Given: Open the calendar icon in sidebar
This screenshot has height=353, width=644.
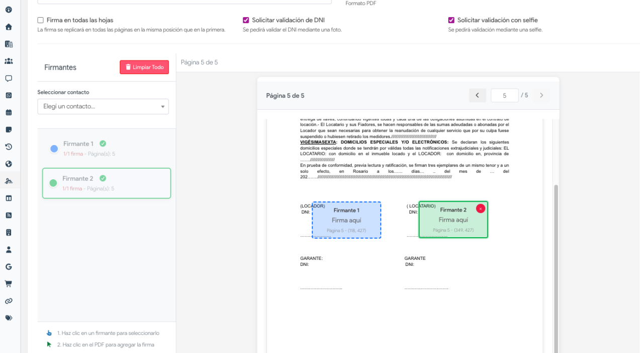Looking at the screenshot, I should click(x=9, y=112).
